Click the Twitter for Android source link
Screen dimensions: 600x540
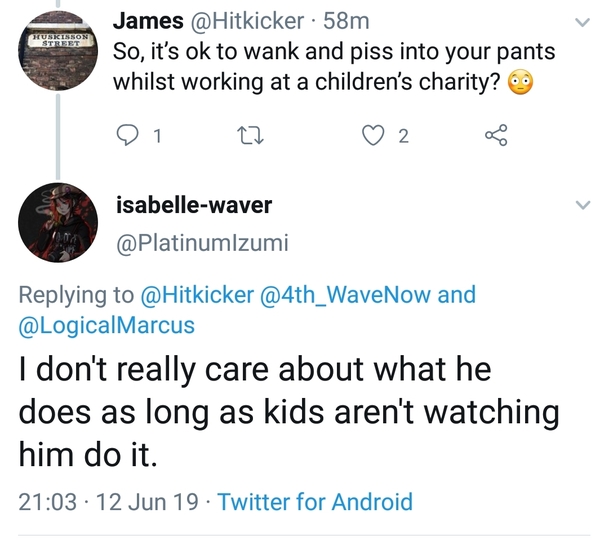314,501
